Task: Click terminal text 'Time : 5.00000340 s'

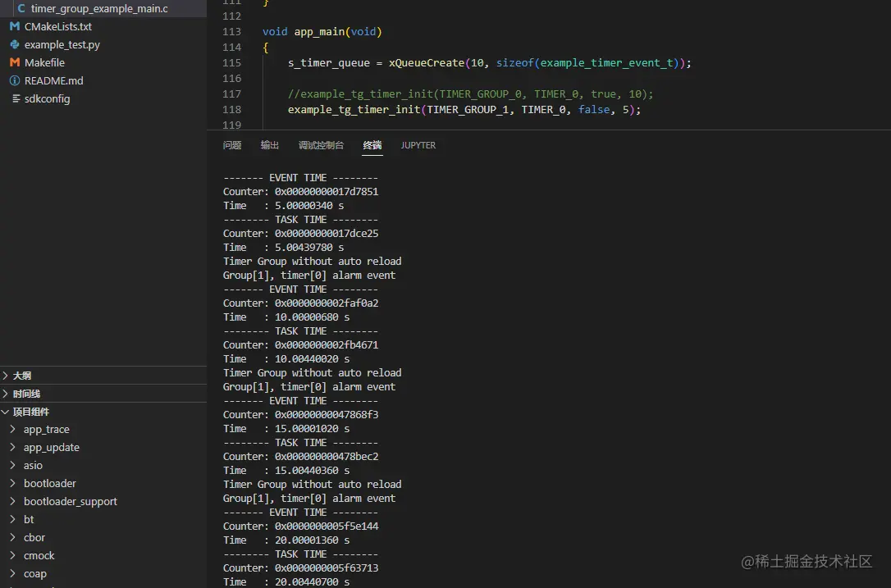Action: point(284,206)
